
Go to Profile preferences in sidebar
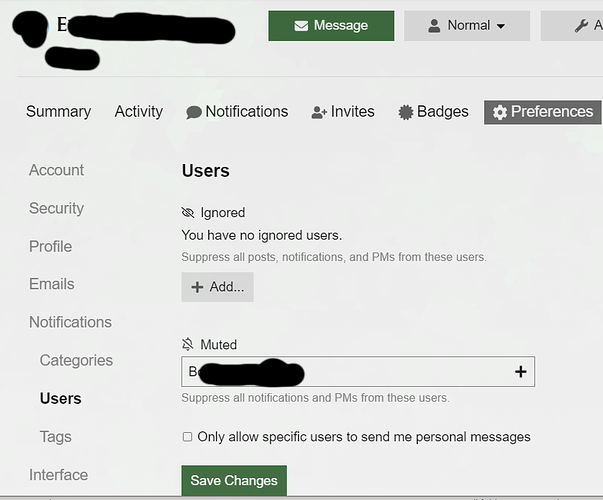[x=50, y=246]
